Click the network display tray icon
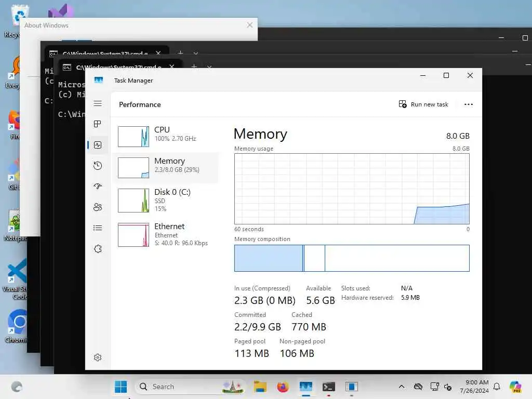This screenshot has width=532, height=399. coord(434,387)
